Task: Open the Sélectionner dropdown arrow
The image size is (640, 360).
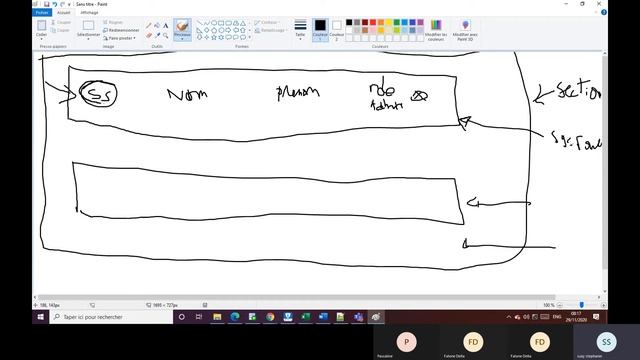Action: tap(88, 38)
